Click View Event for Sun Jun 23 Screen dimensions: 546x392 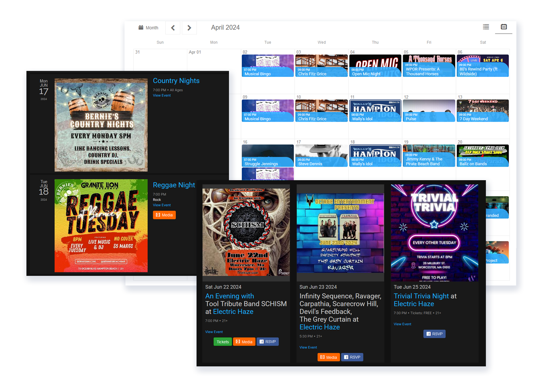(x=308, y=348)
